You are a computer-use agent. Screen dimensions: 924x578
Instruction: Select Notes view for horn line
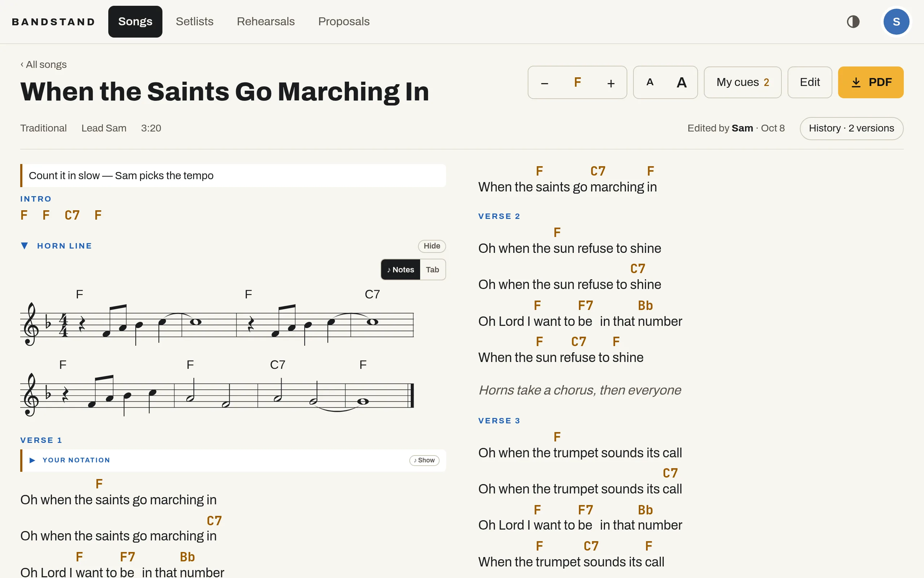pos(400,269)
